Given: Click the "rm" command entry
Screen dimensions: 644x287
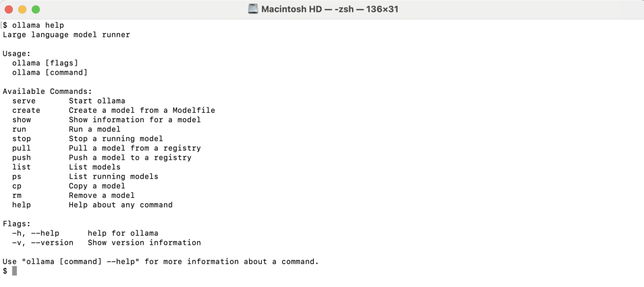Looking at the screenshot, I should [17, 195].
